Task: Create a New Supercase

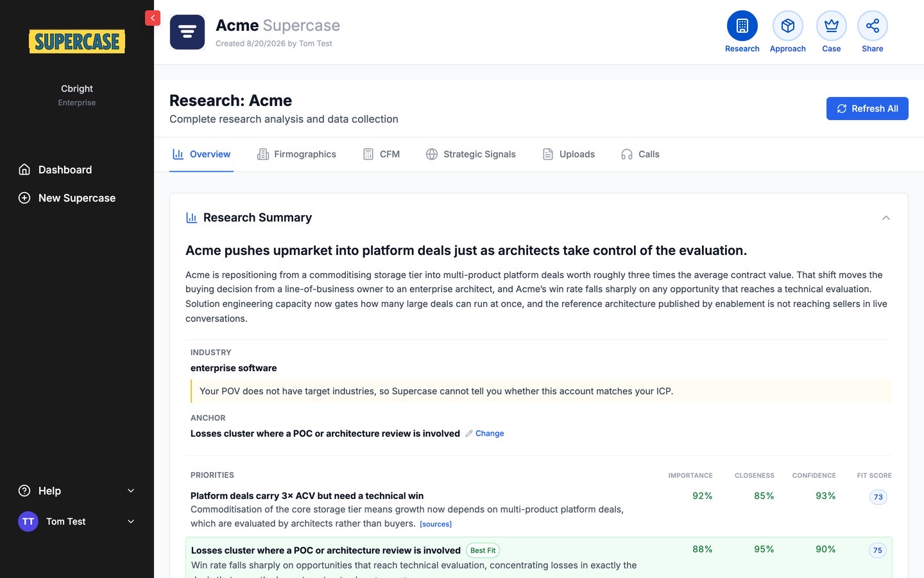Action: coord(77,198)
